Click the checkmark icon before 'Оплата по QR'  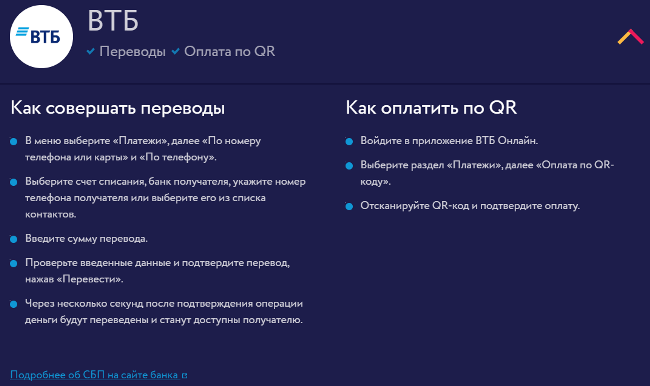pyautogui.click(x=176, y=51)
